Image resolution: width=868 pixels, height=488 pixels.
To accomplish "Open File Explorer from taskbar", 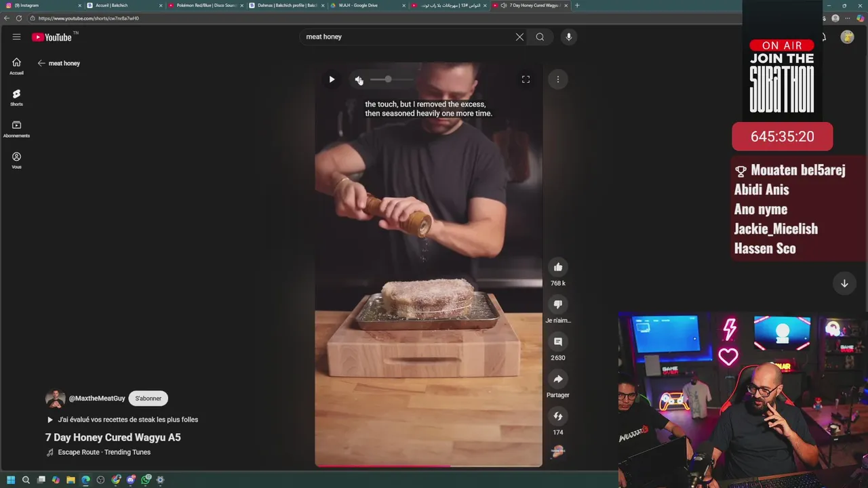I will [x=71, y=480].
